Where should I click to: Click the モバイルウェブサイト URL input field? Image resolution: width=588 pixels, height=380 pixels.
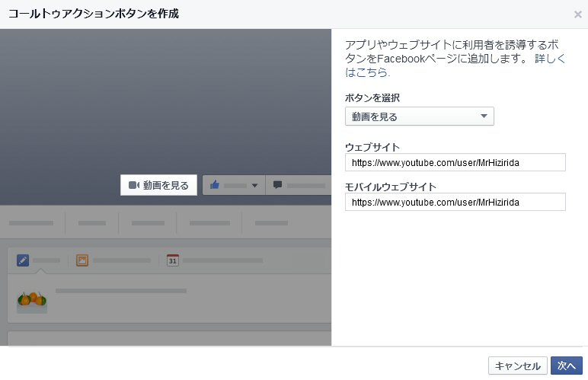(x=455, y=202)
